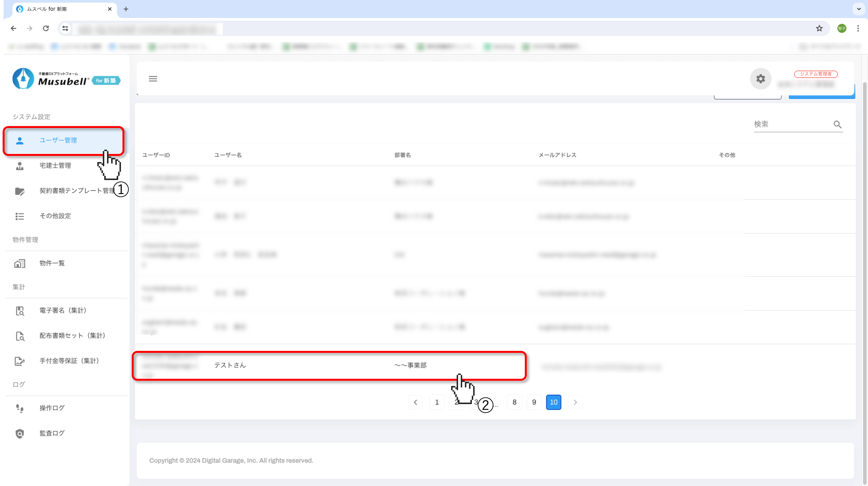Open 操作ログ in the sidebar
Viewport: 868px width, 486px height.
click(52, 408)
